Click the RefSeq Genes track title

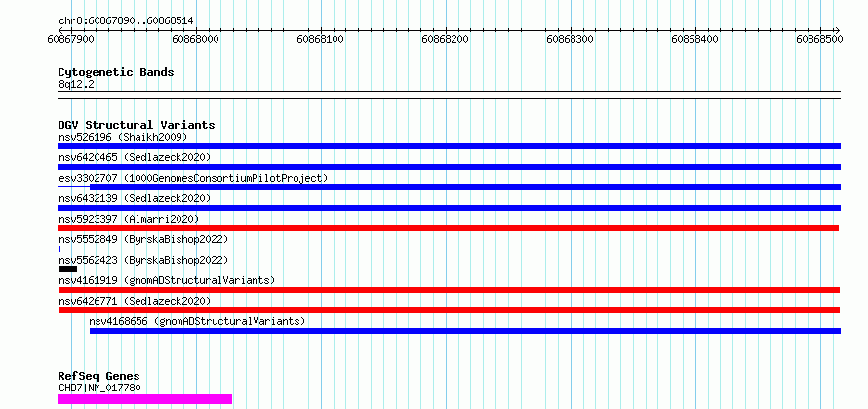tap(99, 377)
